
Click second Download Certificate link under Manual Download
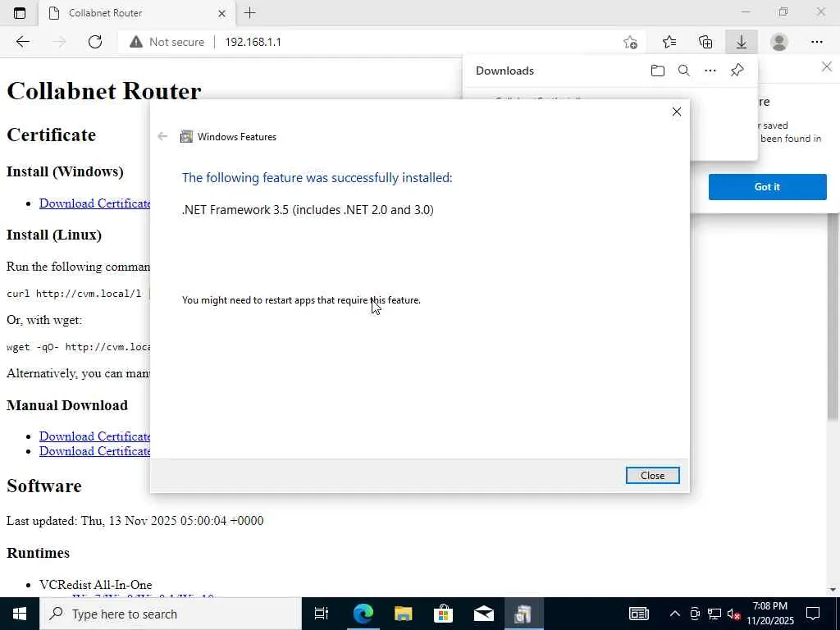click(95, 451)
